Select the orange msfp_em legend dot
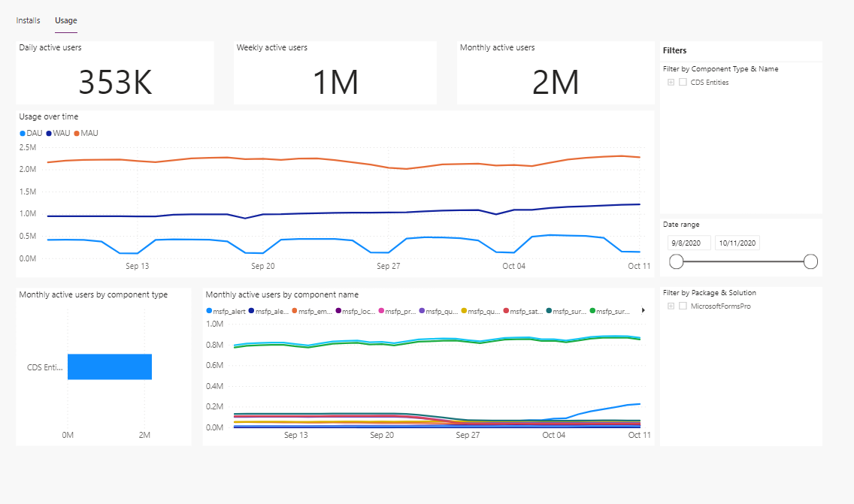This screenshot has height=504, width=854. pyautogui.click(x=295, y=310)
